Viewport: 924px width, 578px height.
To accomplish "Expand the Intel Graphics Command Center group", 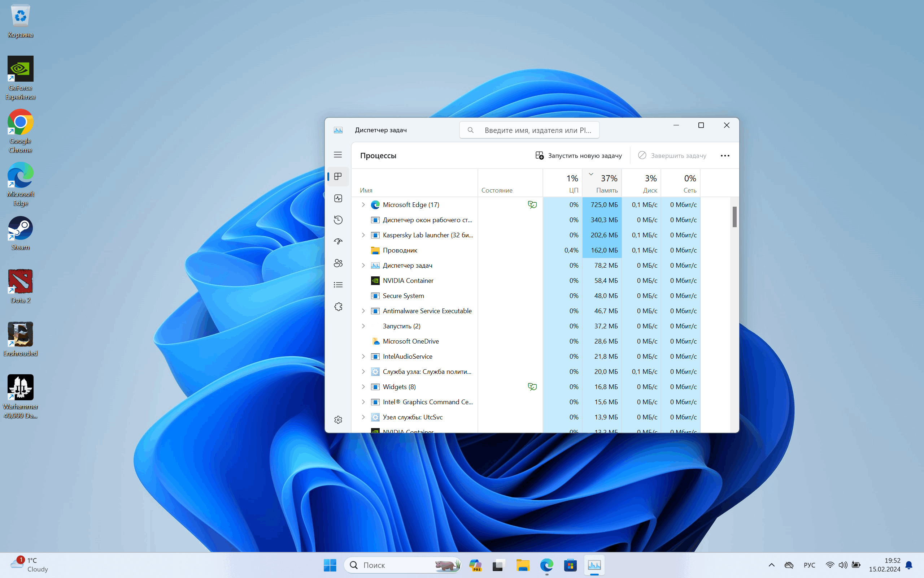I will coord(363,402).
